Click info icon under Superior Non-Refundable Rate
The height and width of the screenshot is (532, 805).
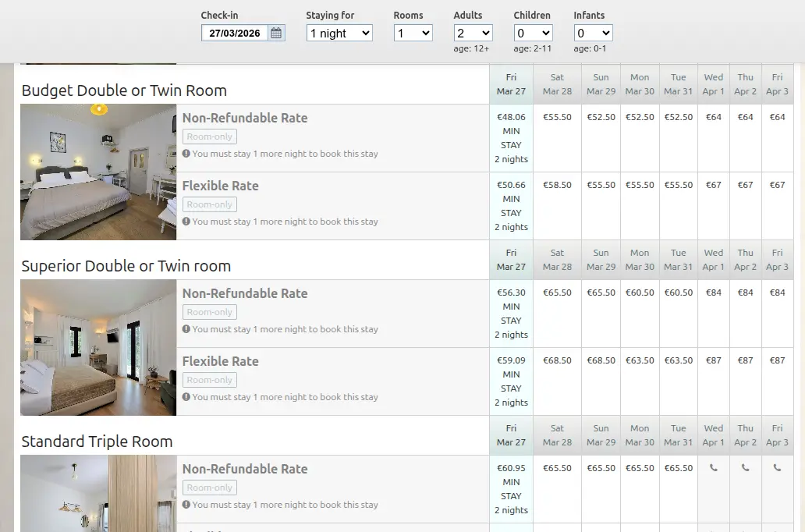[x=186, y=329]
